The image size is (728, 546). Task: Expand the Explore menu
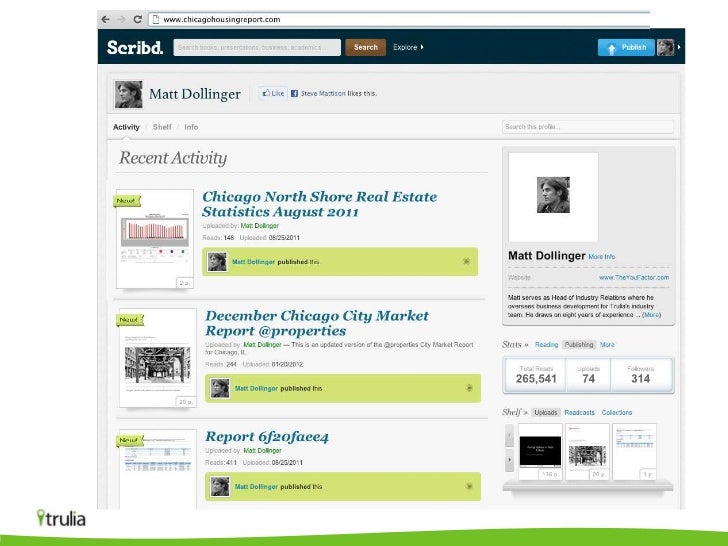(408, 47)
